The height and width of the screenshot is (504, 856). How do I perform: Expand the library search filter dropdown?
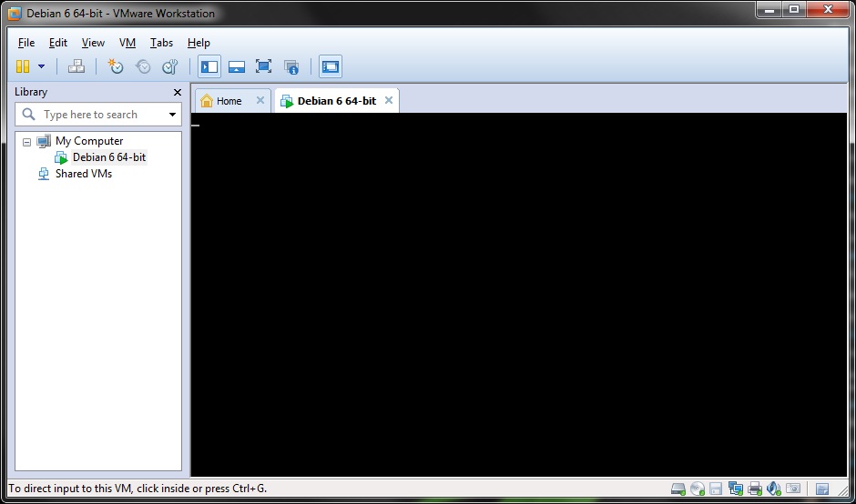pos(172,115)
